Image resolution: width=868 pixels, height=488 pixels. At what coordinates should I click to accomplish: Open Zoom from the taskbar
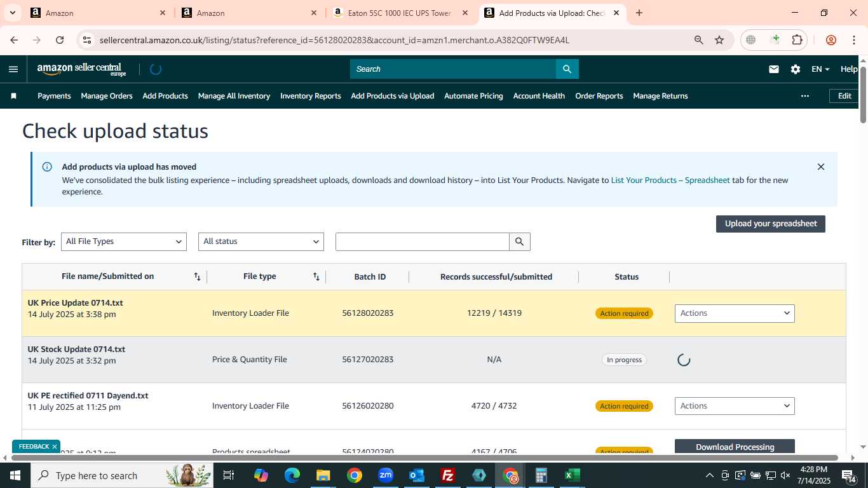(x=386, y=475)
